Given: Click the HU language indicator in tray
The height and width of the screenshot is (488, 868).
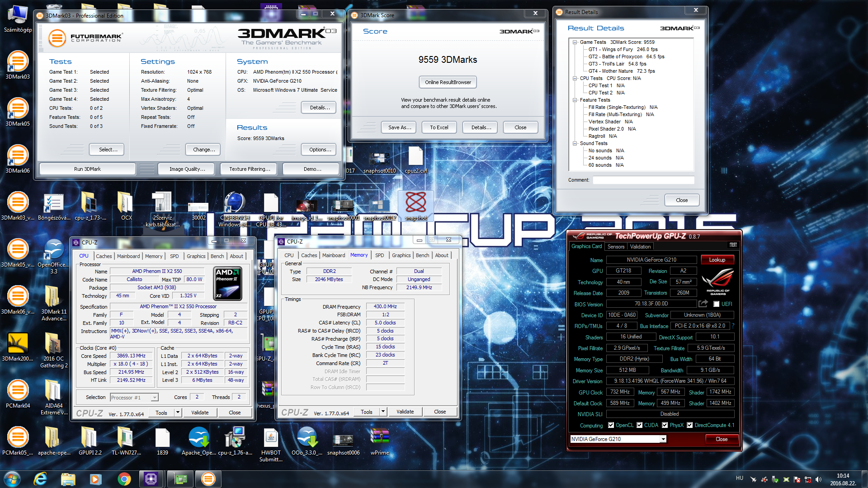Looking at the screenshot, I should [x=740, y=478].
